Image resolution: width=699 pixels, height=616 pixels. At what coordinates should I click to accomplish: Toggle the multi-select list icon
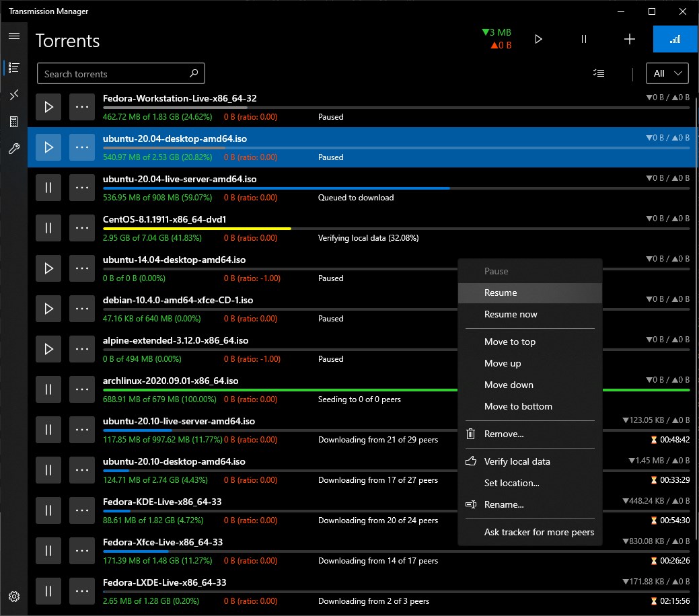point(599,73)
